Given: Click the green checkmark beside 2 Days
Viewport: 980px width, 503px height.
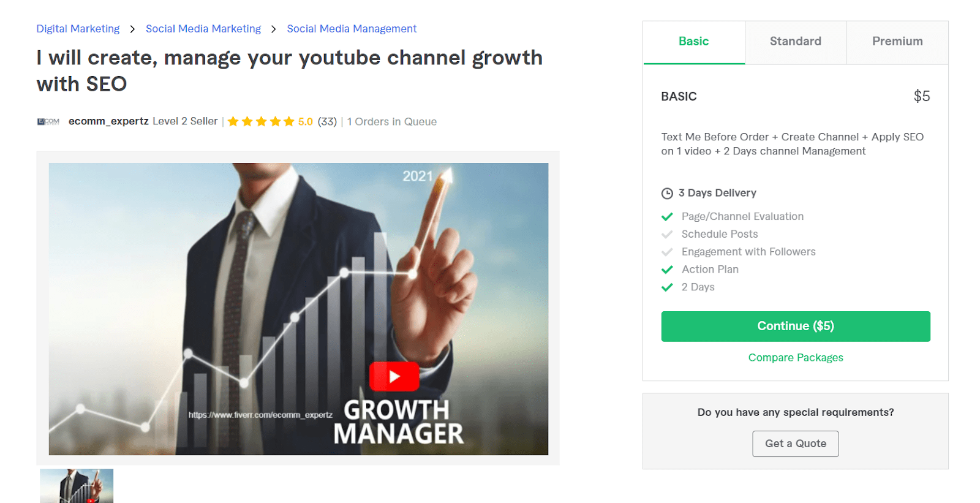Looking at the screenshot, I should pyautogui.click(x=667, y=287).
